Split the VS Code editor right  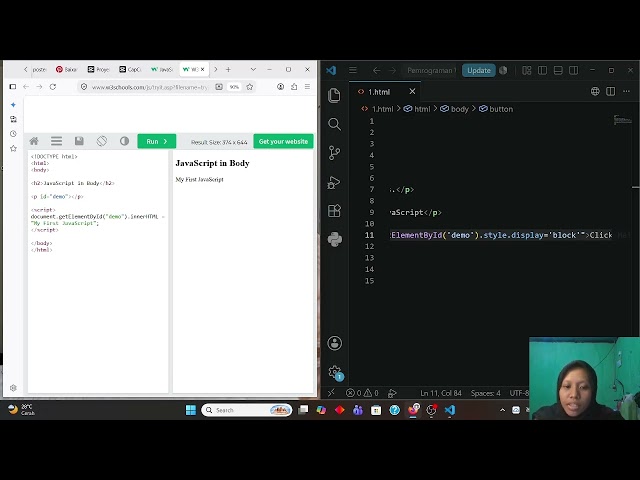[x=611, y=91]
